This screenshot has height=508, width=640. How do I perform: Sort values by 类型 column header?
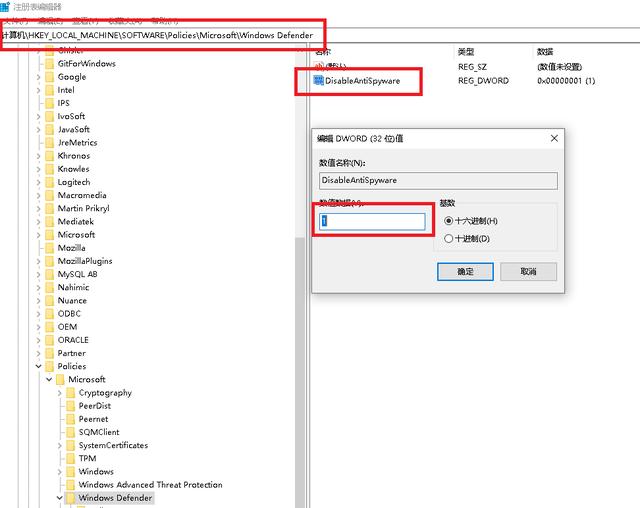click(x=466, y=51)
